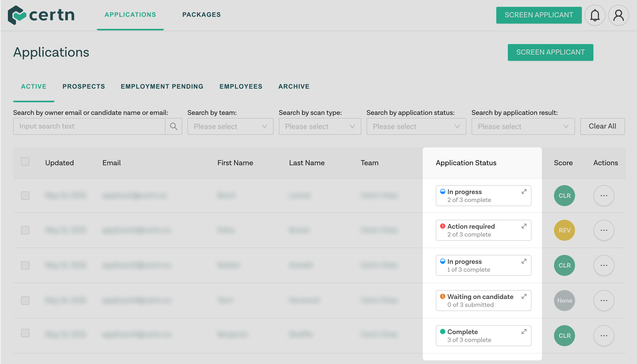This screenshot has width=637, height=364.
Task: Click the search magnifier icon
Action: [174, 126]
